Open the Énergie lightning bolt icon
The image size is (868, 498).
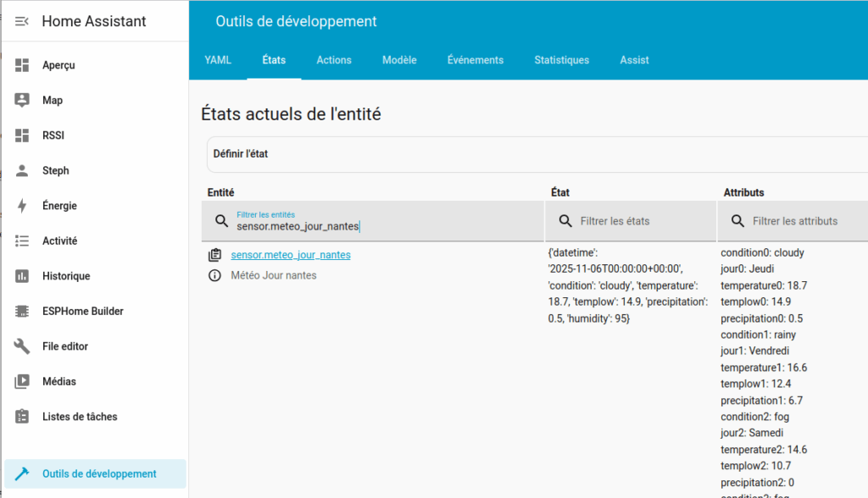tap(22, 206)
